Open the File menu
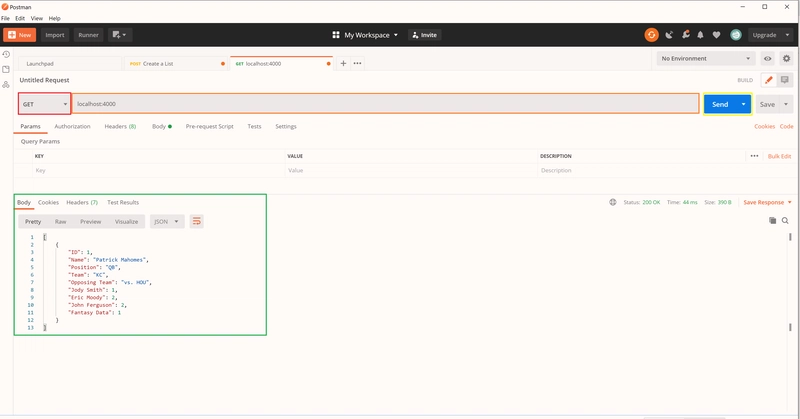The image size is (800, 419). 5,18
